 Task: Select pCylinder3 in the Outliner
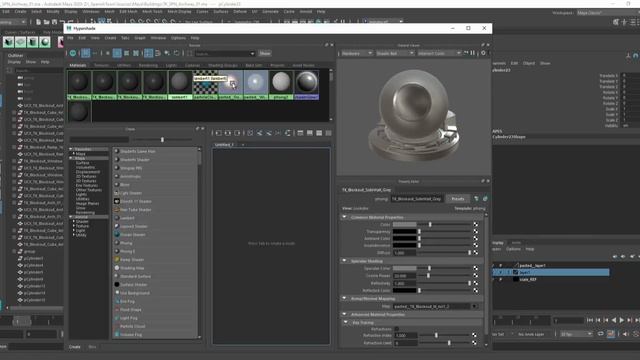[x=33, y=258]
